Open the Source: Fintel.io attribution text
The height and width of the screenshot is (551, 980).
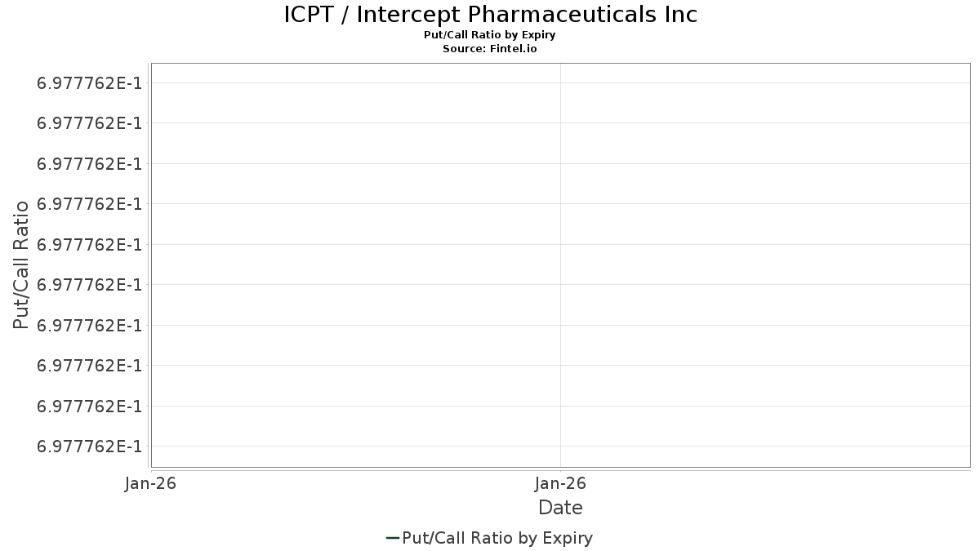(490, 49)
